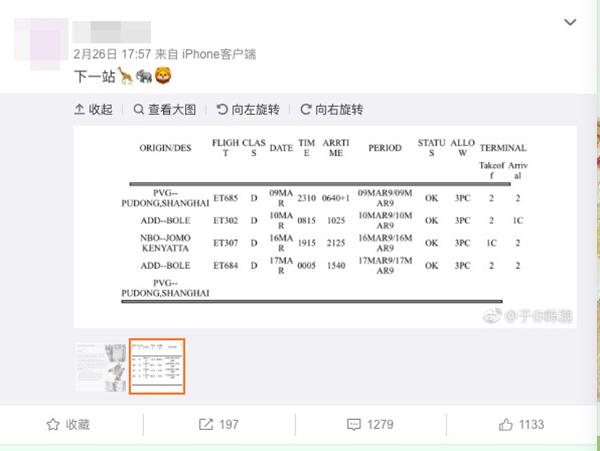Click the lion emoji in post text

(163, 76)
